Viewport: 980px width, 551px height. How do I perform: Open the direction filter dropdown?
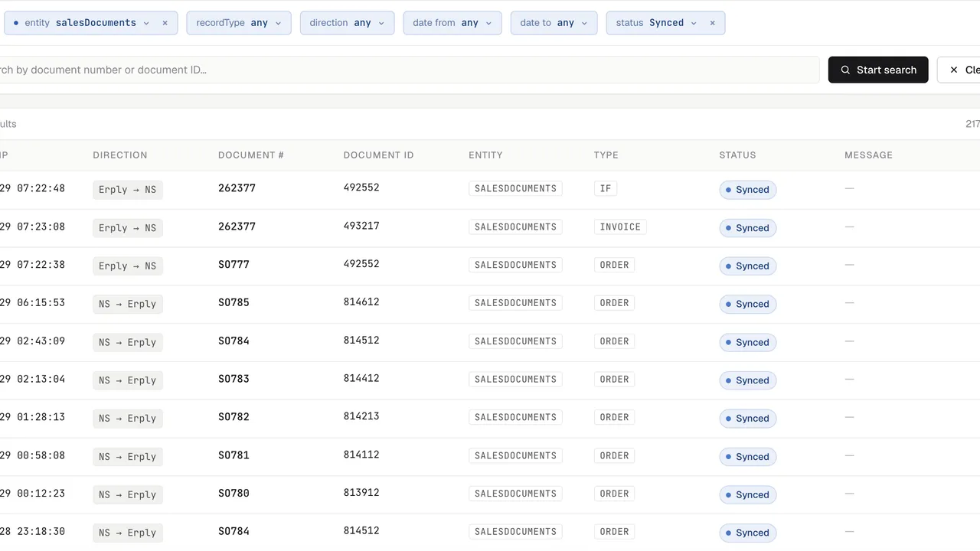tap(347, 23)
